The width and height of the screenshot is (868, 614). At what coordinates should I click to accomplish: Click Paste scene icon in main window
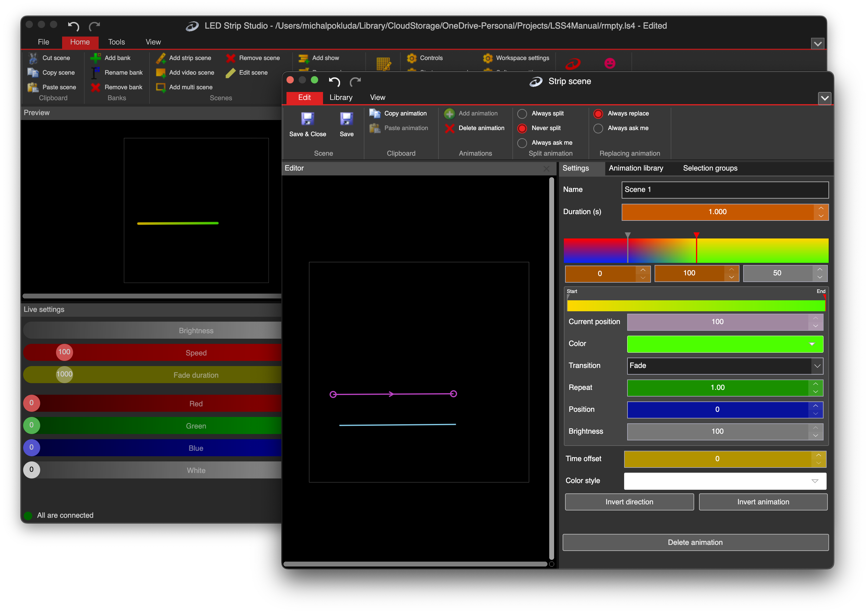(x=33, y=87)
